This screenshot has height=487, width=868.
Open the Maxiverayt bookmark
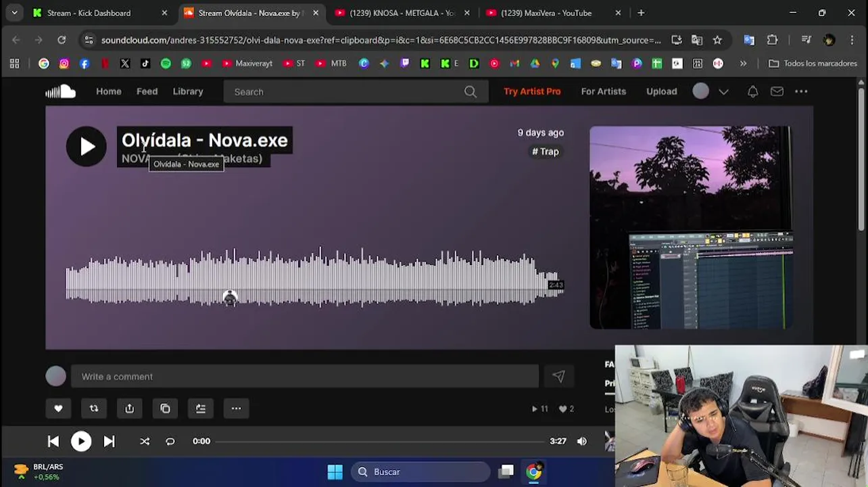(x=247, y=64)
